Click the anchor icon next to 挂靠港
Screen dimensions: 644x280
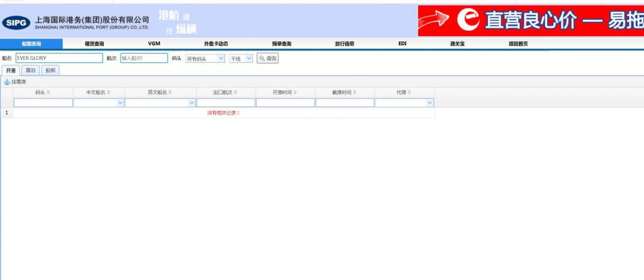(x=6, y=82)
